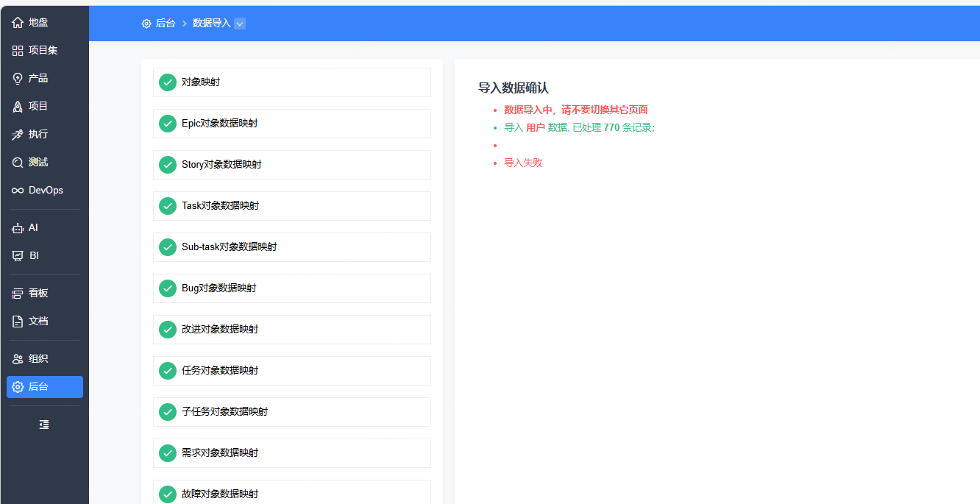Image resolution: width=980 pixels, height=504 pixels.
Task: Select the Bug对象数据映射 step text
Action: click(219, 288)
